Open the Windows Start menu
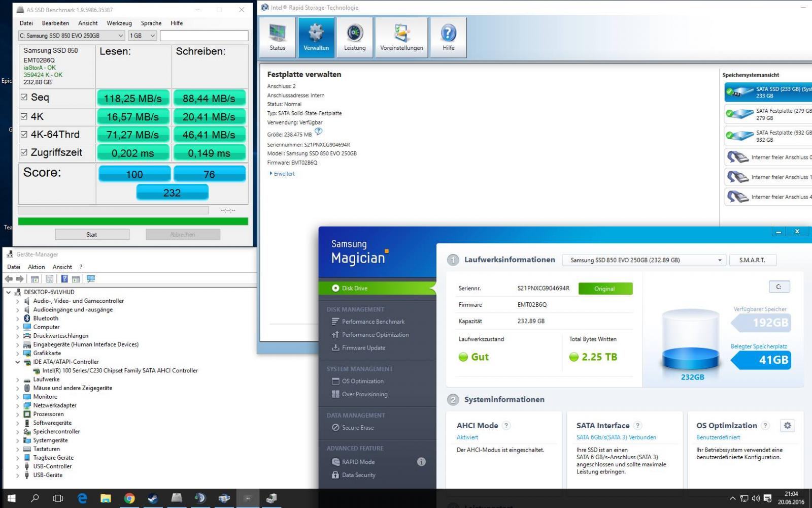812x508 pixels. [x=12, y=498]
